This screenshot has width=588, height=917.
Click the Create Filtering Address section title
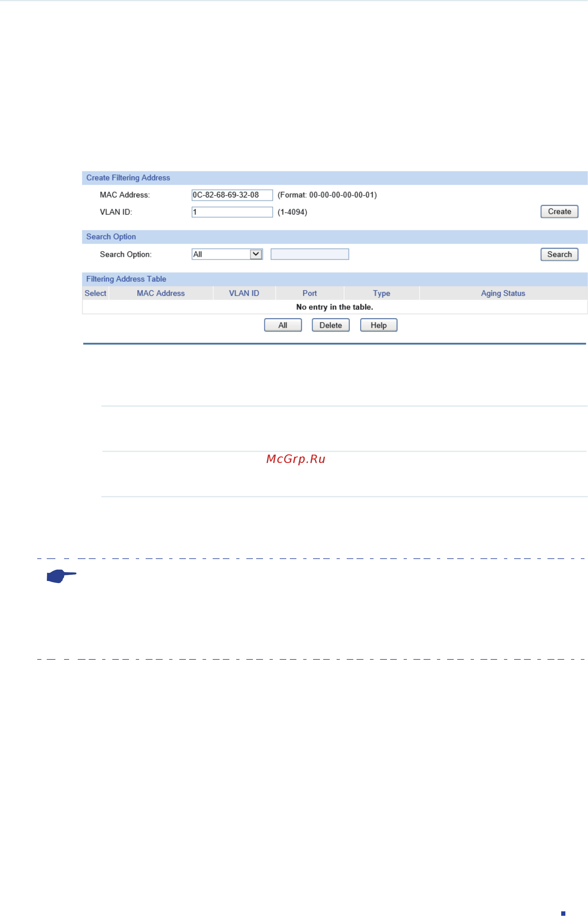128,178
